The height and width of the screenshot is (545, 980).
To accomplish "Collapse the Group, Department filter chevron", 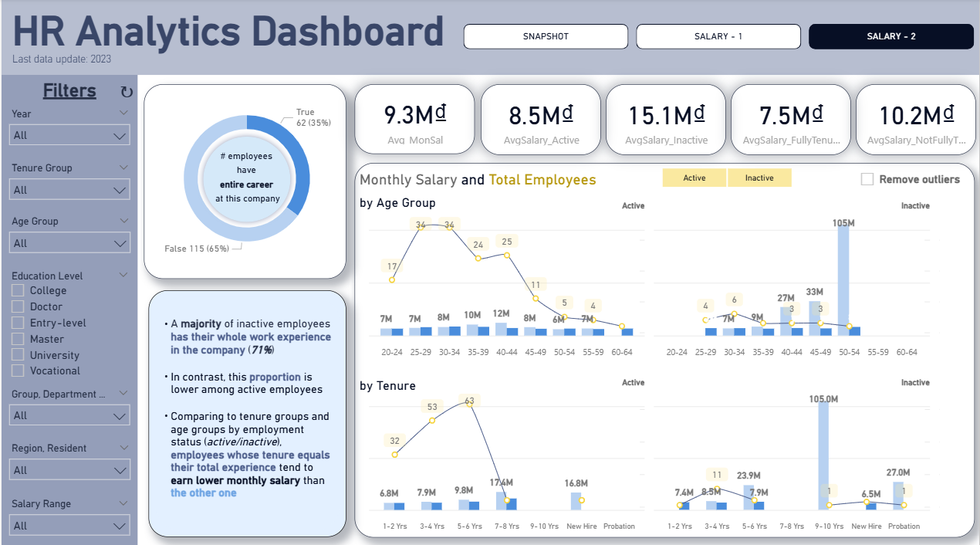I will pyautogui.click(x=123, y=394).
